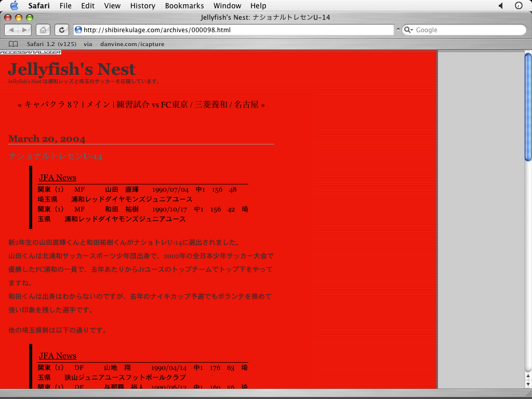
Task: Click the scrollbar down arrow
Action: pos(528,384)
